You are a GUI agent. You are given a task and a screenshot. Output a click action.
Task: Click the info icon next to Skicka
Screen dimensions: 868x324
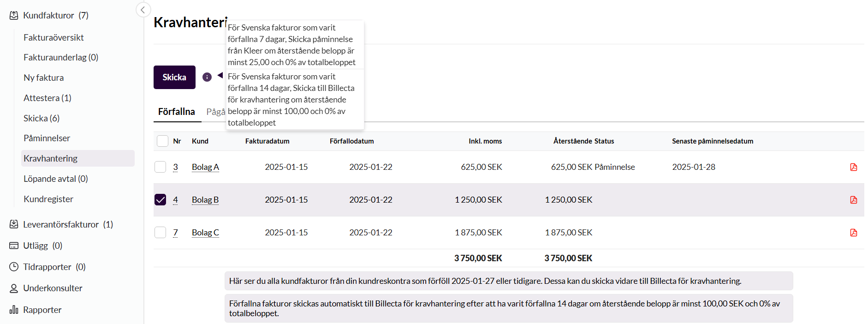pos(207,77)
